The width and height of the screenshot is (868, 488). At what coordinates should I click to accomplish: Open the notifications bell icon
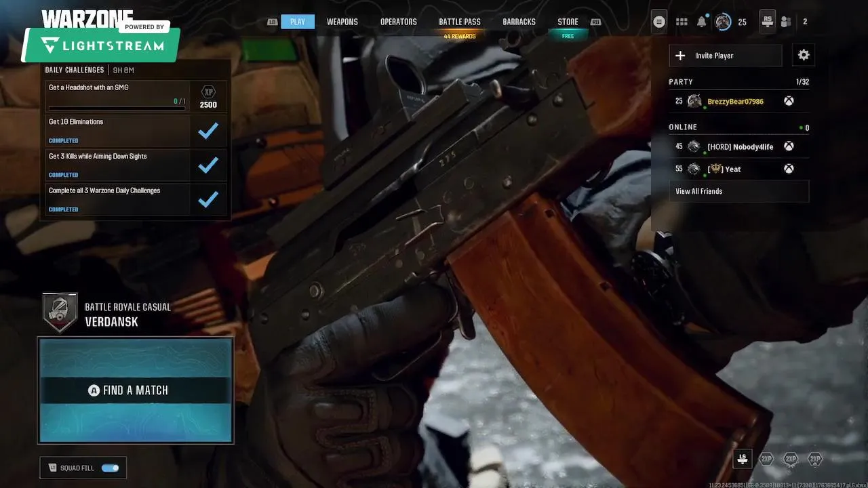702,22
